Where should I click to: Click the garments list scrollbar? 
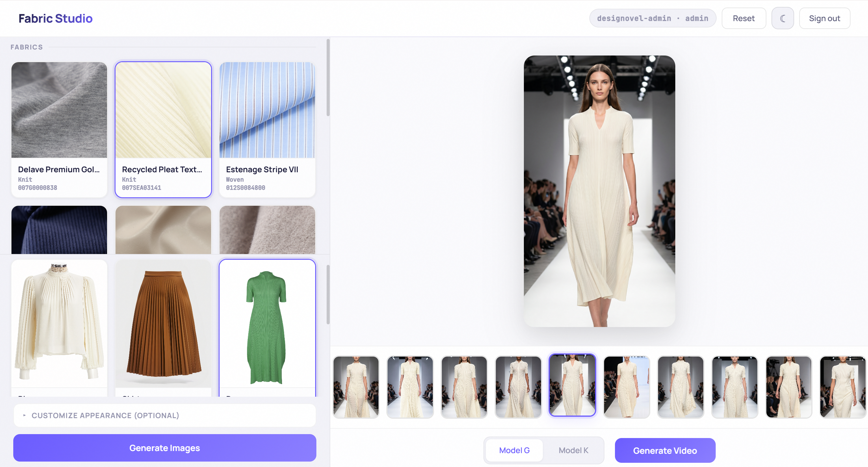tap(328, 295)
